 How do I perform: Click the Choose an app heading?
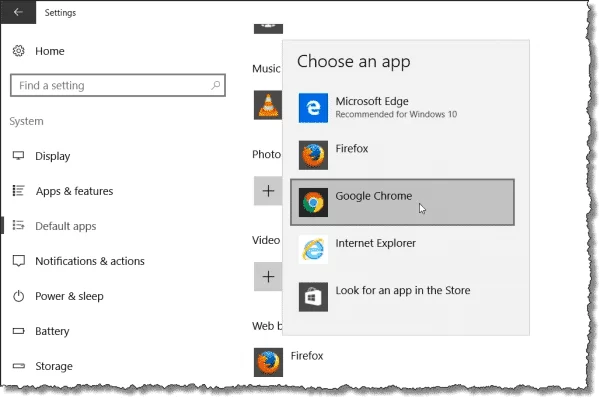pos(354,62)
